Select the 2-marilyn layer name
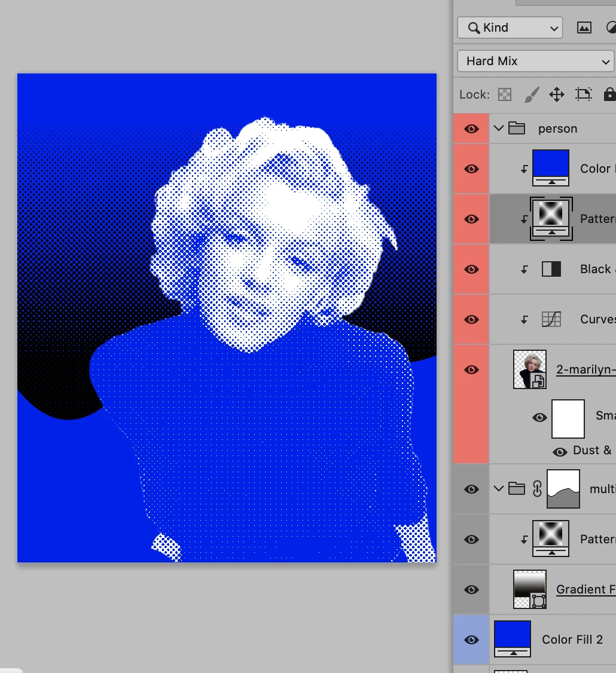This screenshot has width=616, height=673. 586,369
